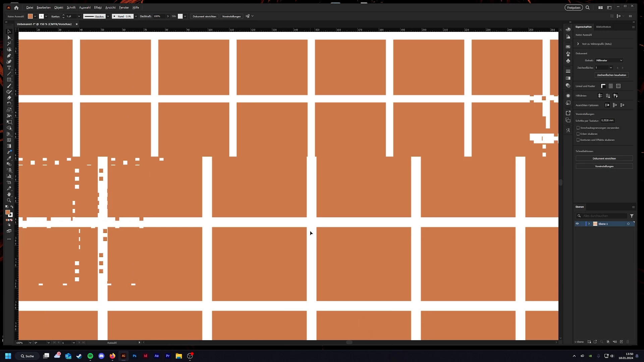Screen dimensions: 644x362
Task: Expand Text zu Vektorgrafik (Beta) section
Action: coord(578,44)
